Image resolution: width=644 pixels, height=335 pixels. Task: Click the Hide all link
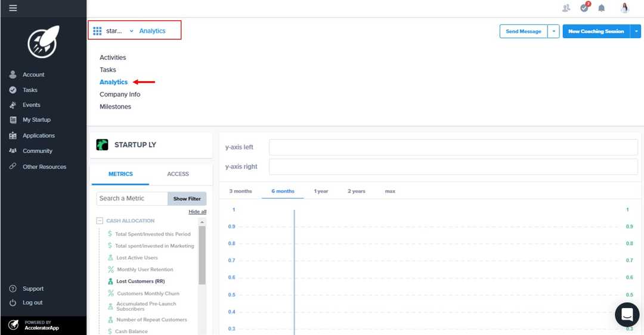pyautogui.click(x=197, y=212)
